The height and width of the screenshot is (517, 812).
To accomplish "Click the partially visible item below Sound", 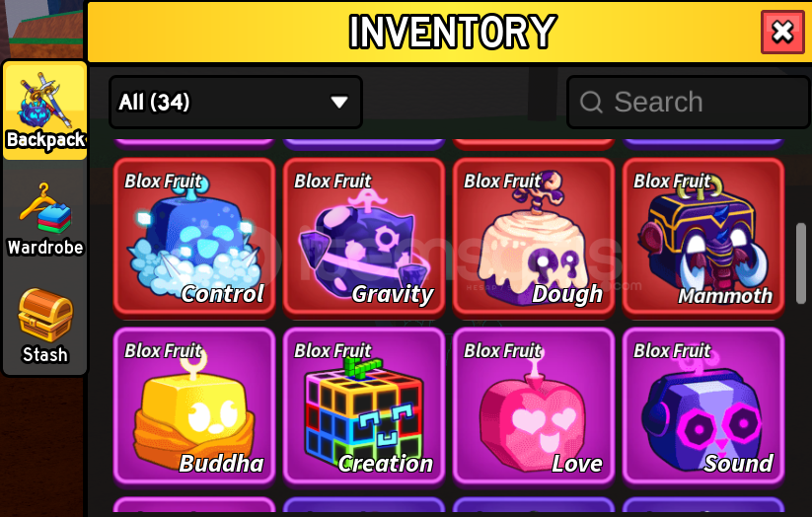I will click(x=703, y=504).
